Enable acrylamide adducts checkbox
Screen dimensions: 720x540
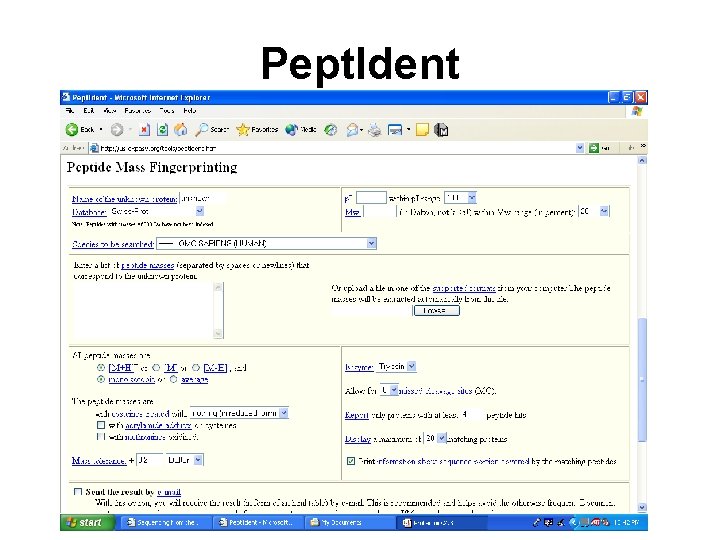(x=101, y=425)
